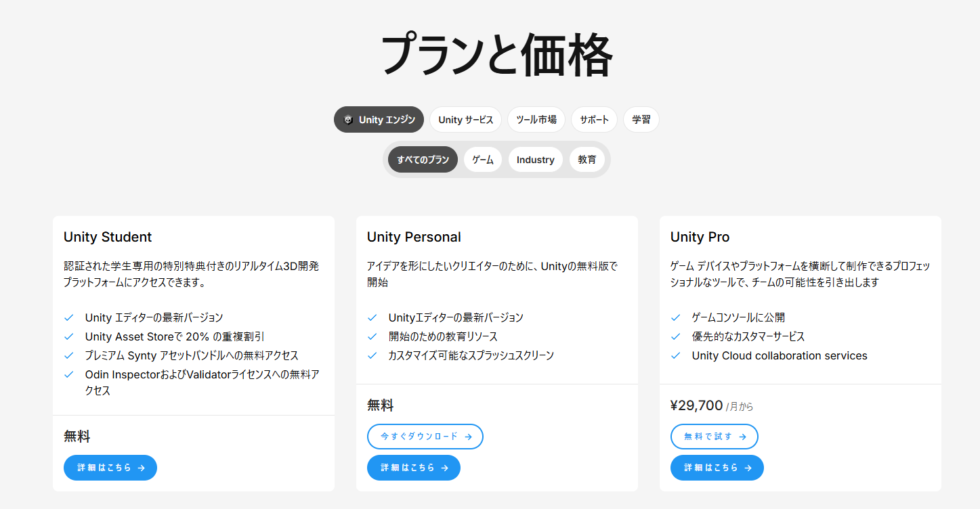Open the ツール市場 tab
980x509 pixels.
point(536,119)
